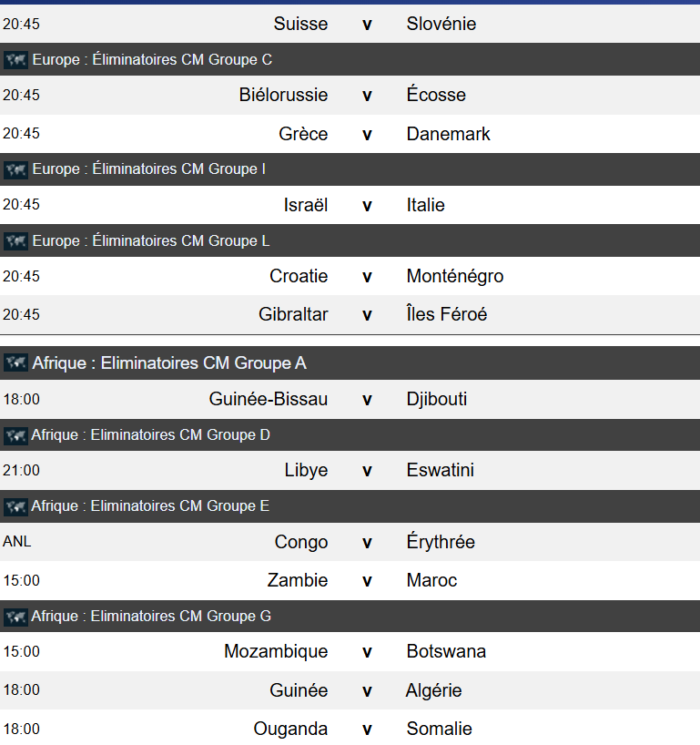This screenshot has width=700, height=745.
Task: Click the ANL status of Congo match
Action: click(17, 542)
